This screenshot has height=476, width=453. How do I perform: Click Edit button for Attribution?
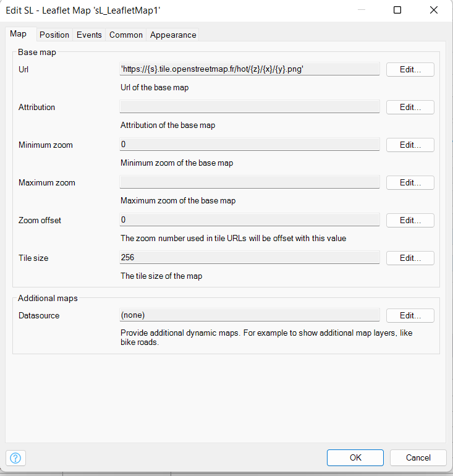pos(410,107)
